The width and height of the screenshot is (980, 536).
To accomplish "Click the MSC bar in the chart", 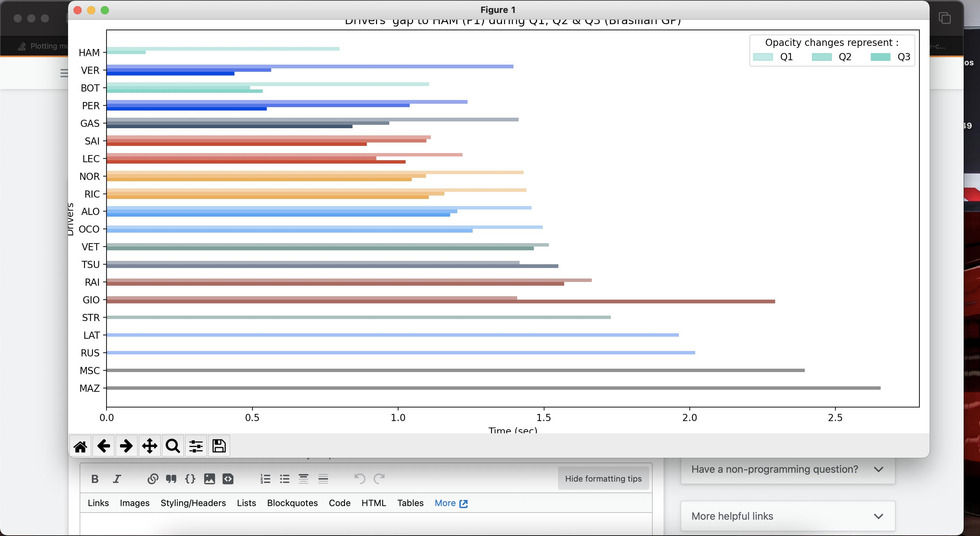I will click(x=455, y=370).
